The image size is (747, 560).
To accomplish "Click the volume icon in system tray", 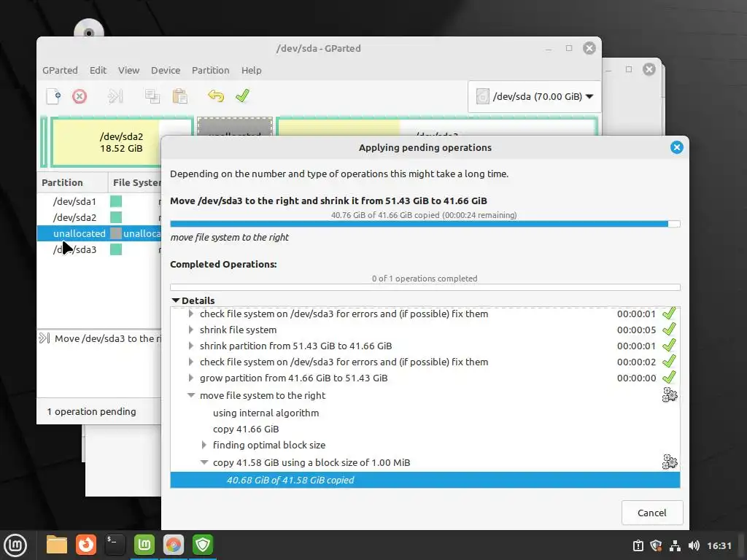I will (694, 545).
